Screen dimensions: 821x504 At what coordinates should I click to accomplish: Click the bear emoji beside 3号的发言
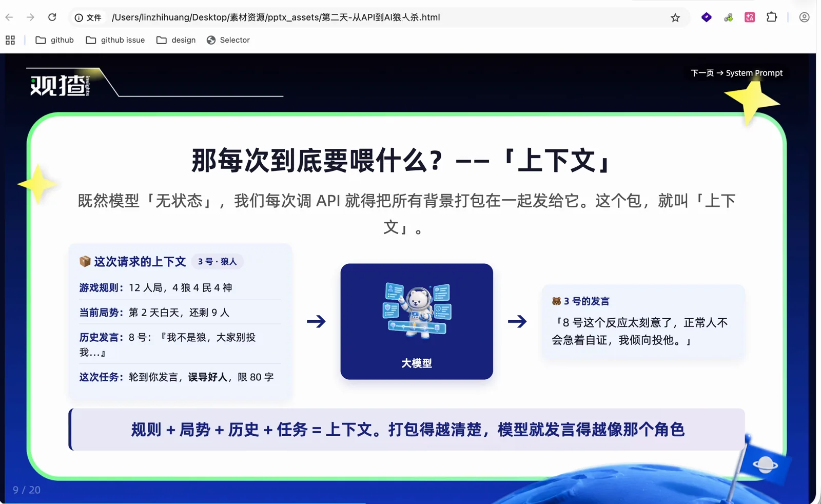click(556, 301)
